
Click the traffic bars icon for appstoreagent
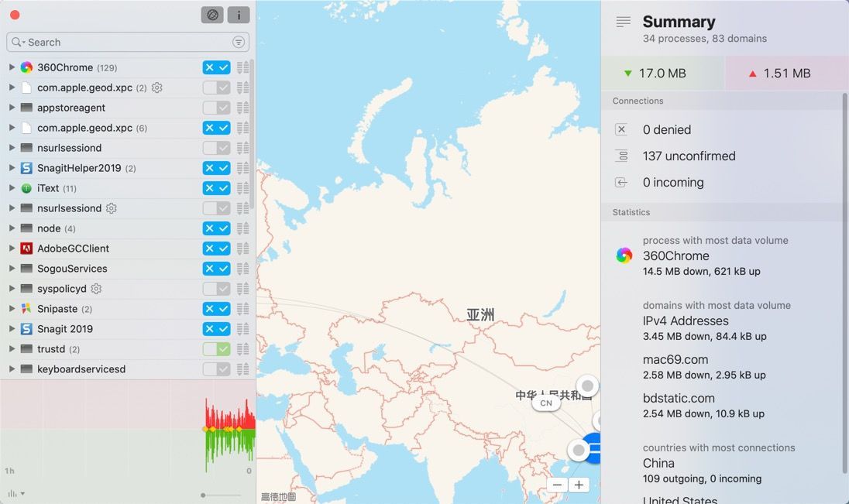(x=242, y=108)
